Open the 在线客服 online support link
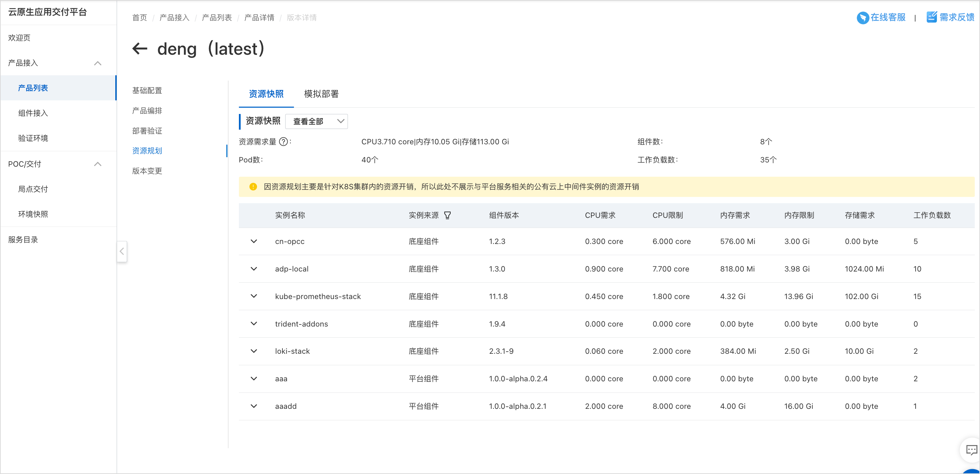 point(881,17)
